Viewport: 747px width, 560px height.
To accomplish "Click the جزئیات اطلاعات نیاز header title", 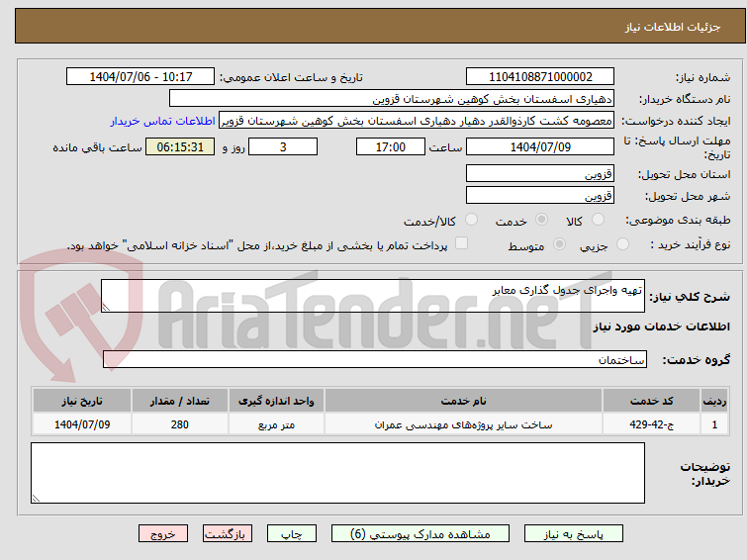I will point(673,27).
